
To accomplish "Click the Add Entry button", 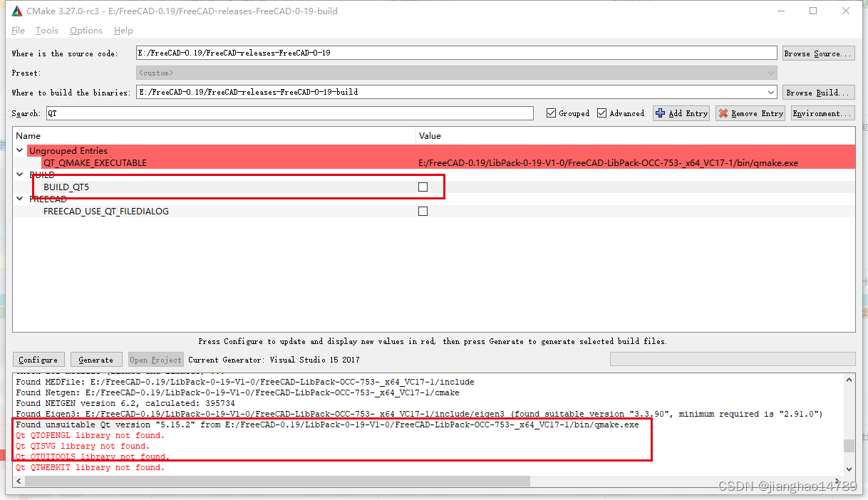I will point(681,113).
